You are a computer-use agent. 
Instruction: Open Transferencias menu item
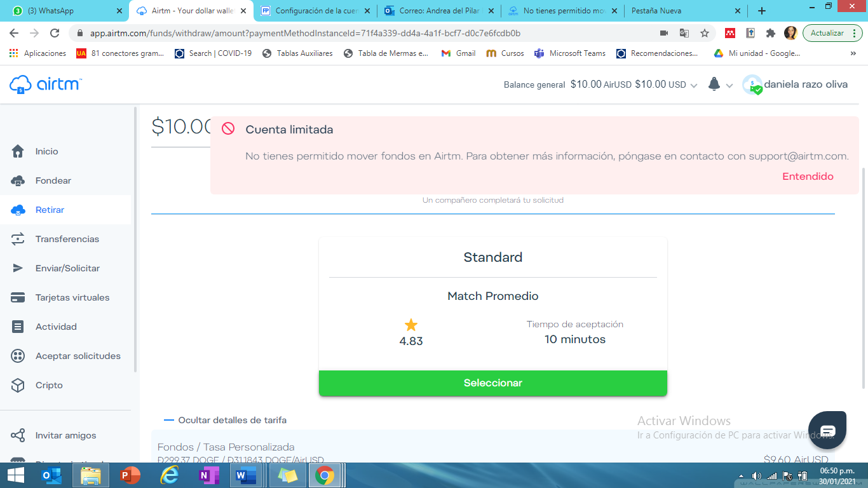[65, 239]
